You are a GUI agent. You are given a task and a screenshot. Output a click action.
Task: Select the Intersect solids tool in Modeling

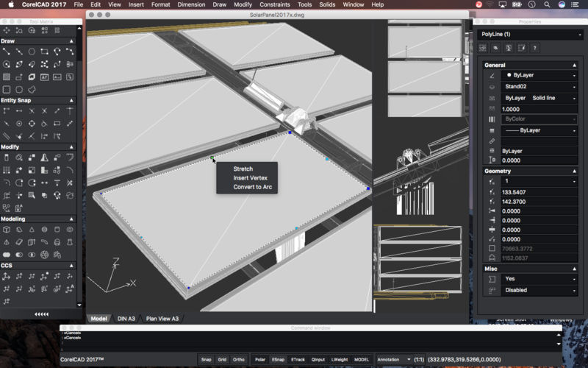pos(32,255)
